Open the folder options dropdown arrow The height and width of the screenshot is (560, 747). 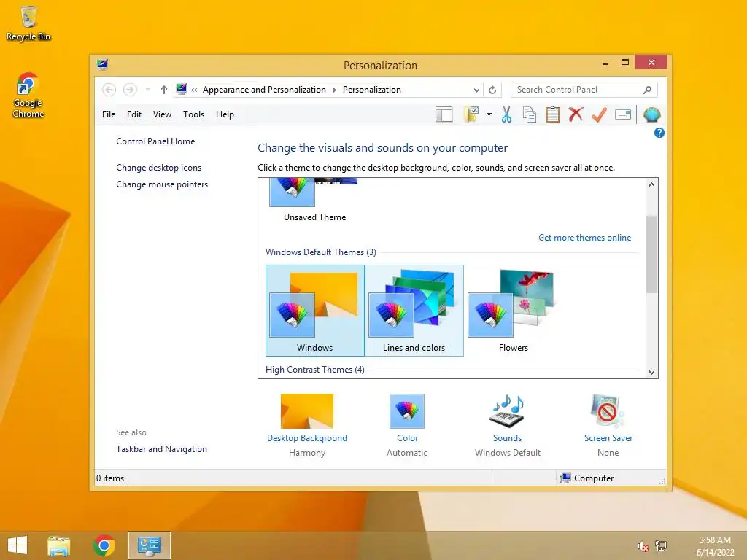pos(489,114)
